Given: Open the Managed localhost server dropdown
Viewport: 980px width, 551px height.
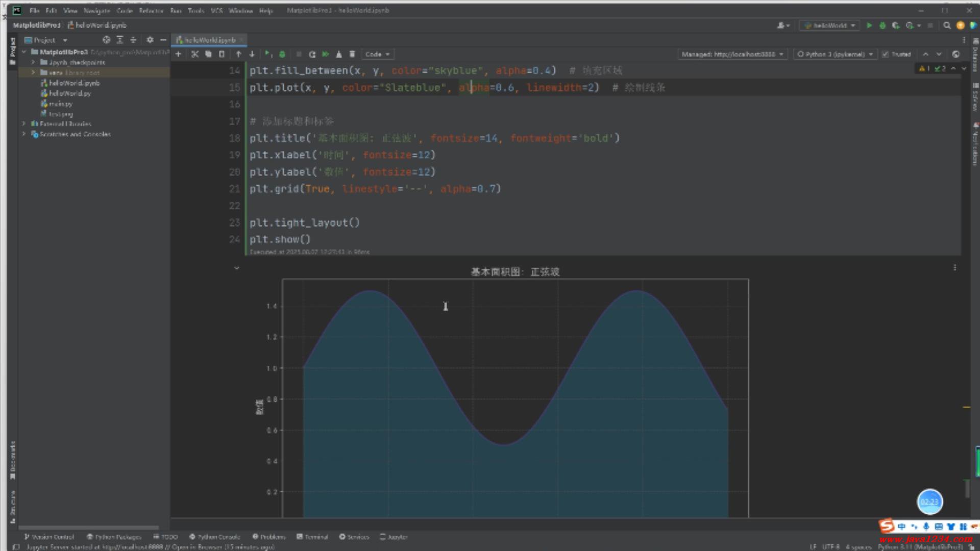Looking at the screenshot, I should [732, 54].
